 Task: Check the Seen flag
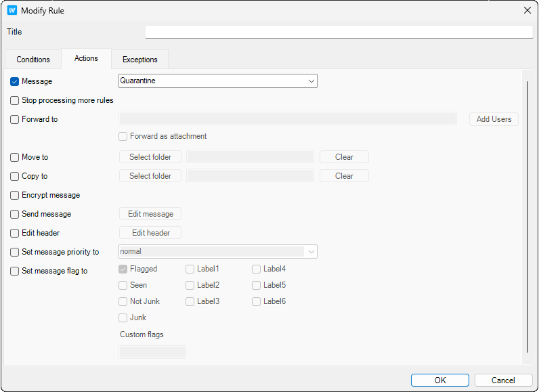click(x=123, y=285)
